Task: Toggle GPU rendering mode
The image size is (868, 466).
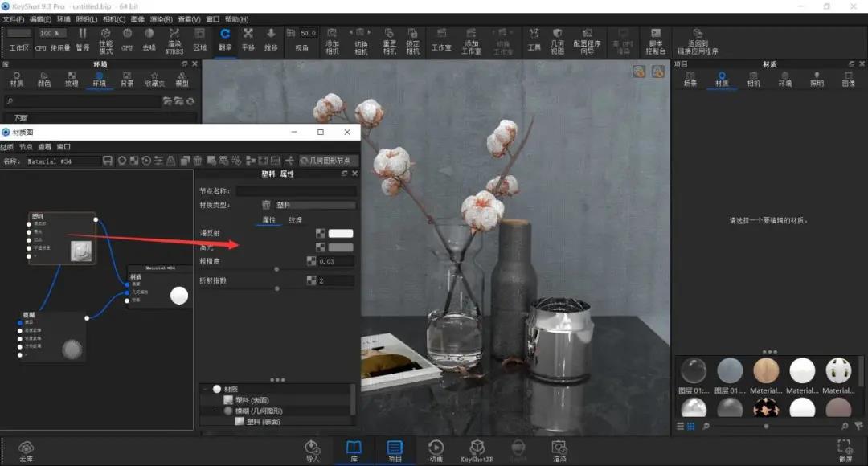Action: (x=127, y=40)
